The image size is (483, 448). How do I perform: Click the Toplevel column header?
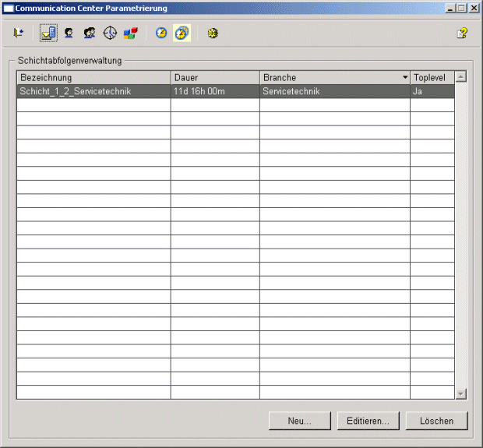point(432,77)
